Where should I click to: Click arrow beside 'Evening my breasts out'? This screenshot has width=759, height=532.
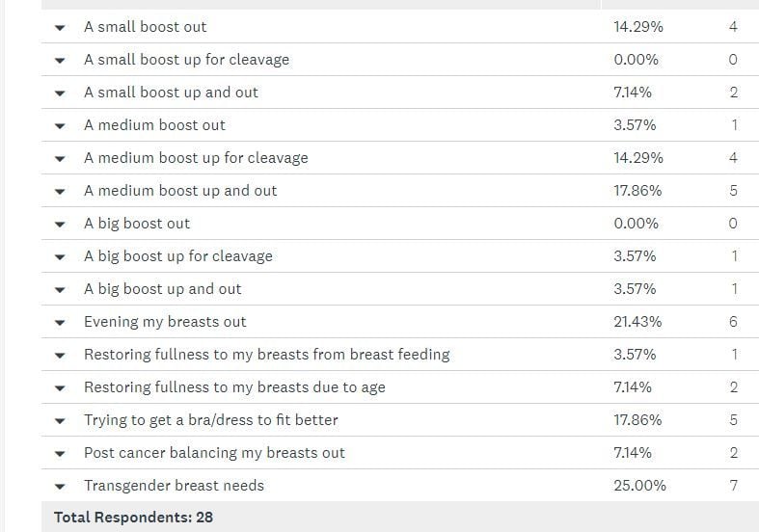click(x=60, y=323)
